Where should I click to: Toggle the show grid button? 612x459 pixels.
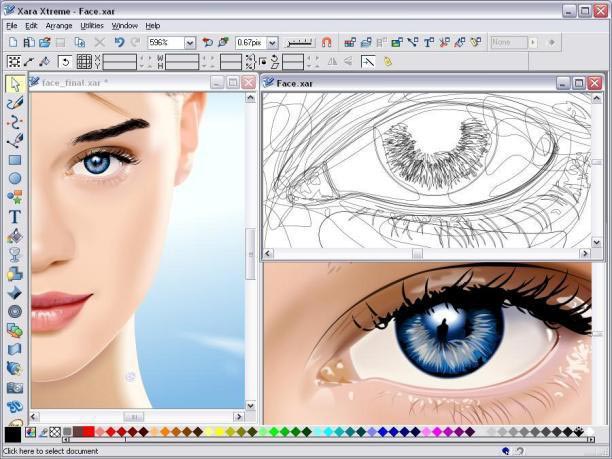[x=84, y=62]
